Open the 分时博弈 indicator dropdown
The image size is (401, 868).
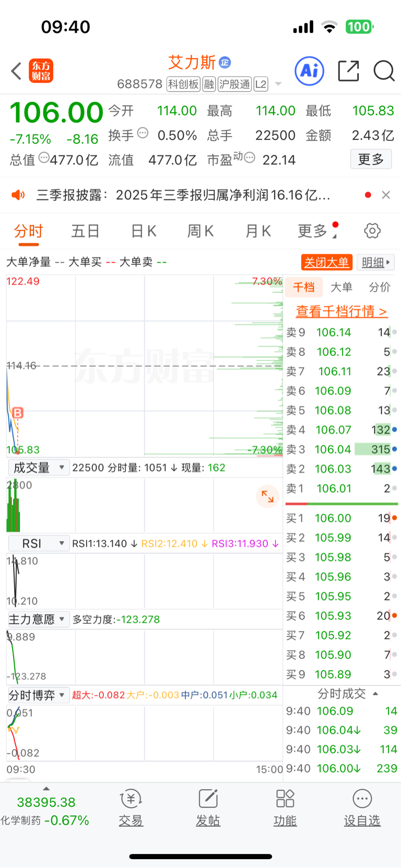click(38, 695)
